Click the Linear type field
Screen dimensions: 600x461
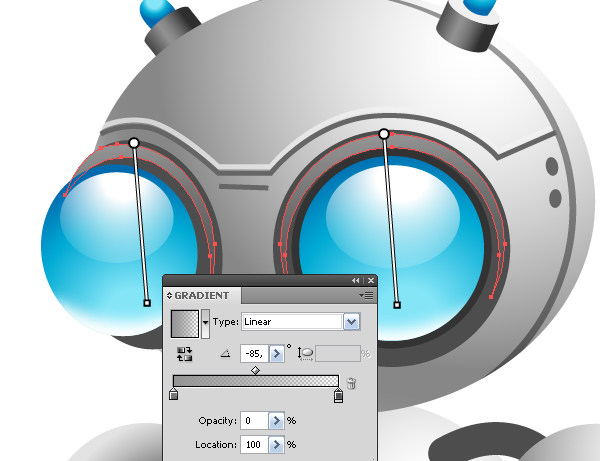point(292,322)
